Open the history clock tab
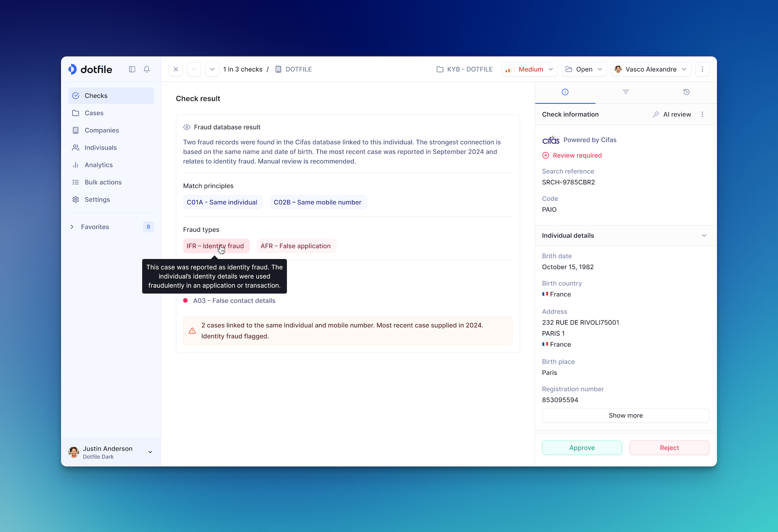The image size is (778, 532). coord(686,92)
